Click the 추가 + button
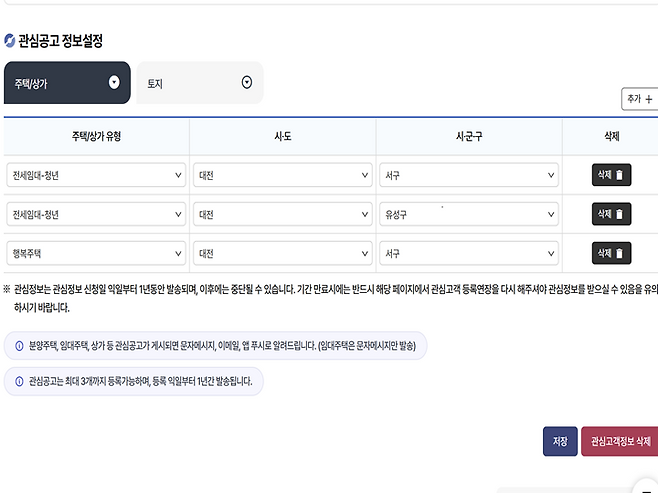Screen dimensions: 658x493 [640, 99]
